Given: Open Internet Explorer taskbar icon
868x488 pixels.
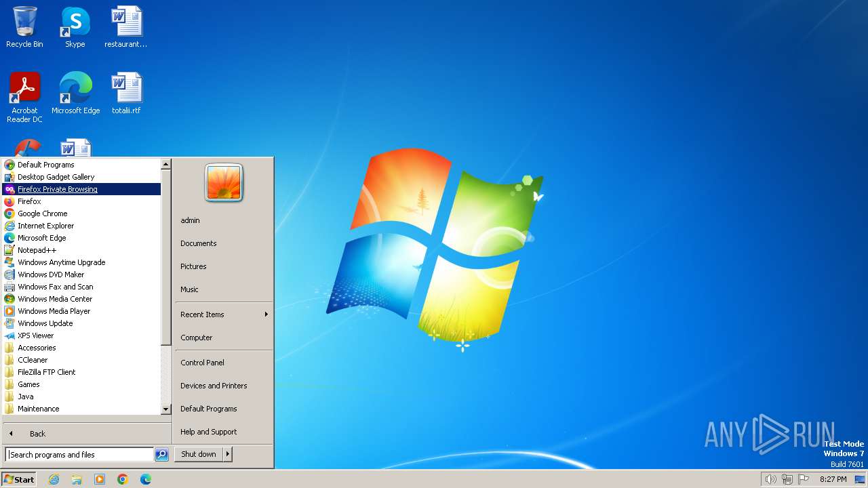Looking at the screenshot, I should pos(54,479).
